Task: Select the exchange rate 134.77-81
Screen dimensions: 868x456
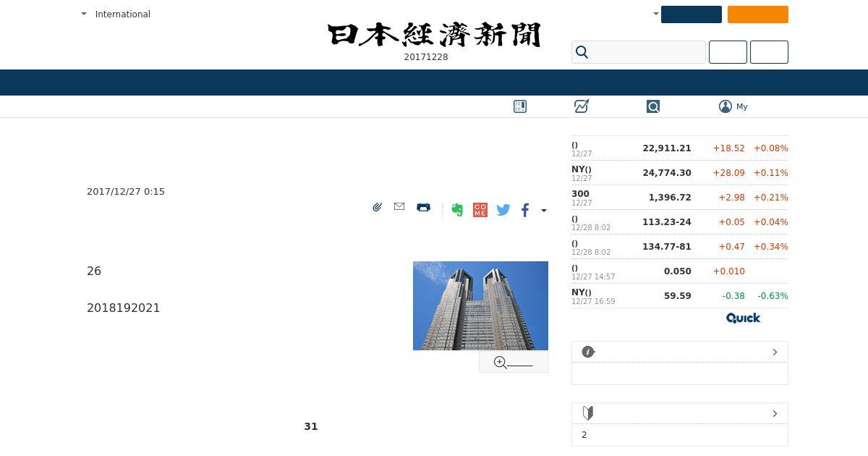Action: [667, 247]
